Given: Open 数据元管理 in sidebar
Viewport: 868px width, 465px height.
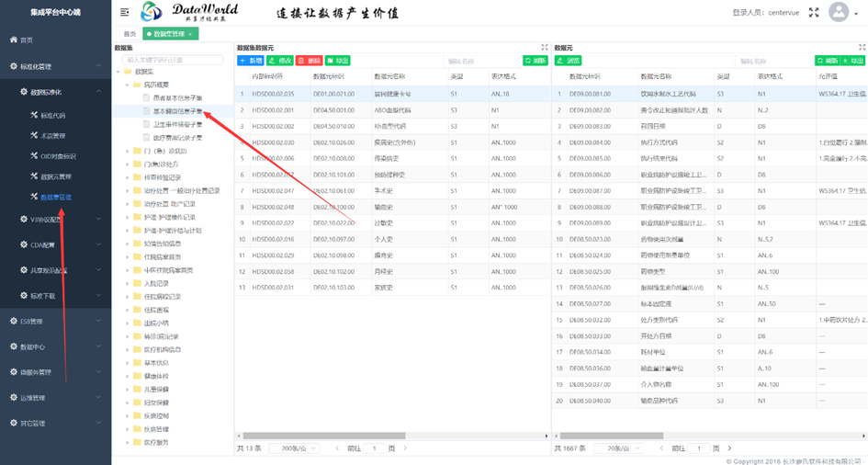Looking at the screenshot, I should point(55,176).
